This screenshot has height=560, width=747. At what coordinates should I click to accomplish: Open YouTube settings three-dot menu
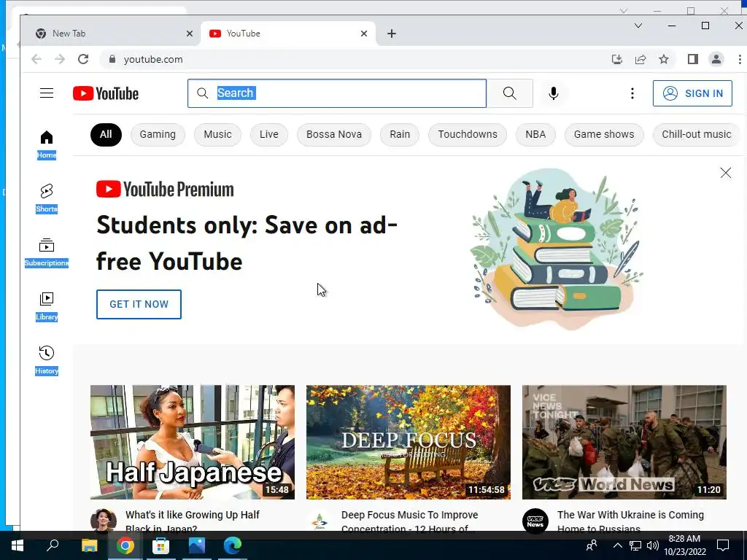(x=632, y=93)
